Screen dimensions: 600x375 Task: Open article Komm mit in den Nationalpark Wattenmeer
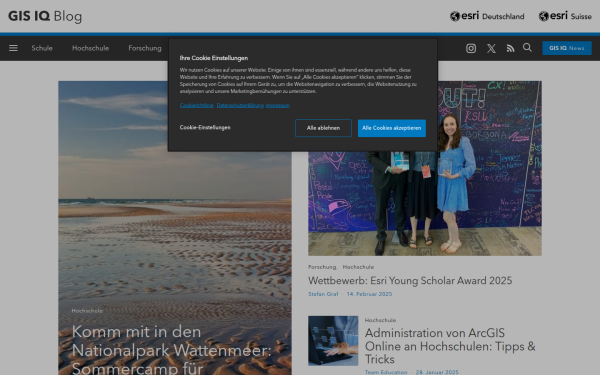point(171,349)
